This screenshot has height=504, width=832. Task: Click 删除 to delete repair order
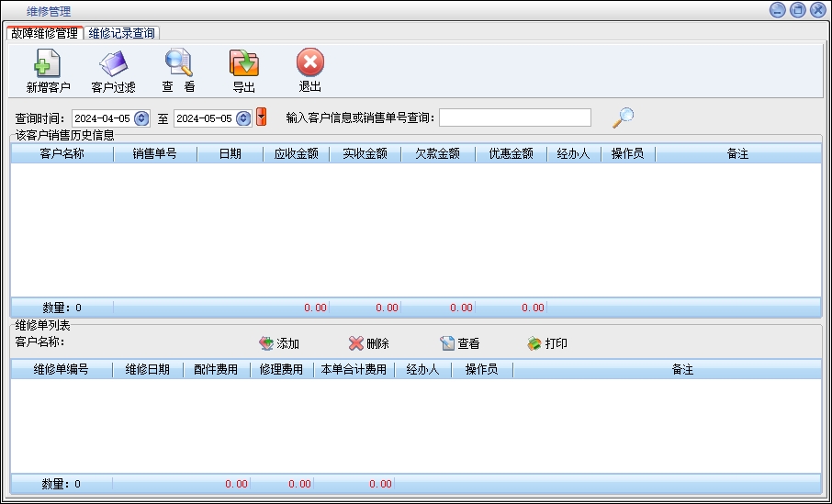pos(368,343)
